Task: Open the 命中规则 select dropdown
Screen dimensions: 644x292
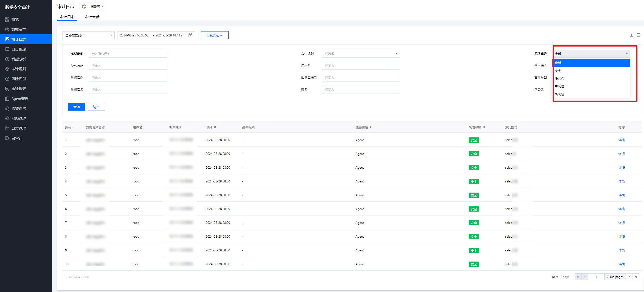Action: 361,54
